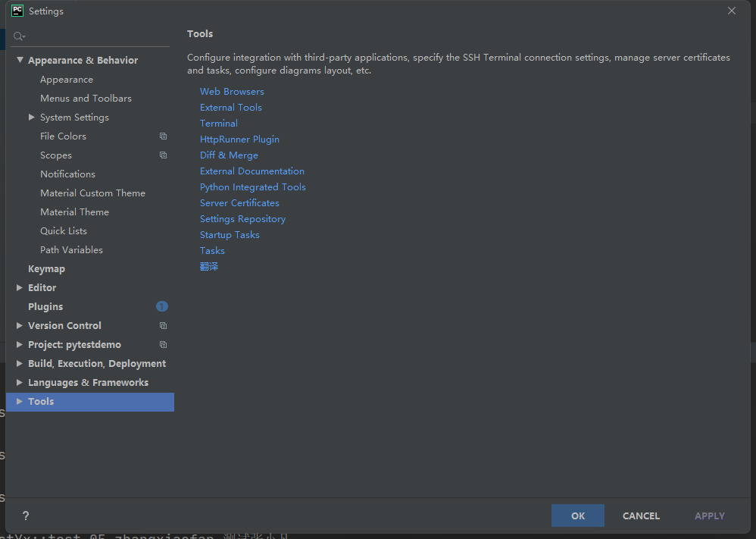Open Keymap settings
The image size is (756, 539).
[46, 269]
